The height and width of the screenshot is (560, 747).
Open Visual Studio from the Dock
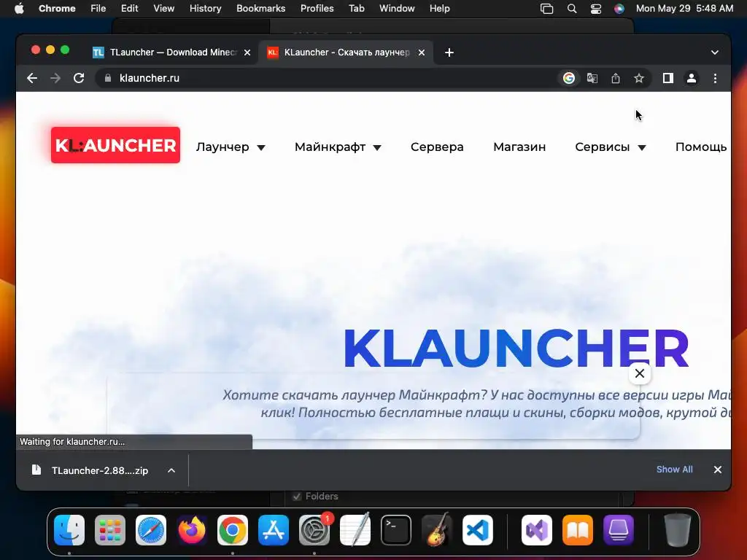point(537,530)
